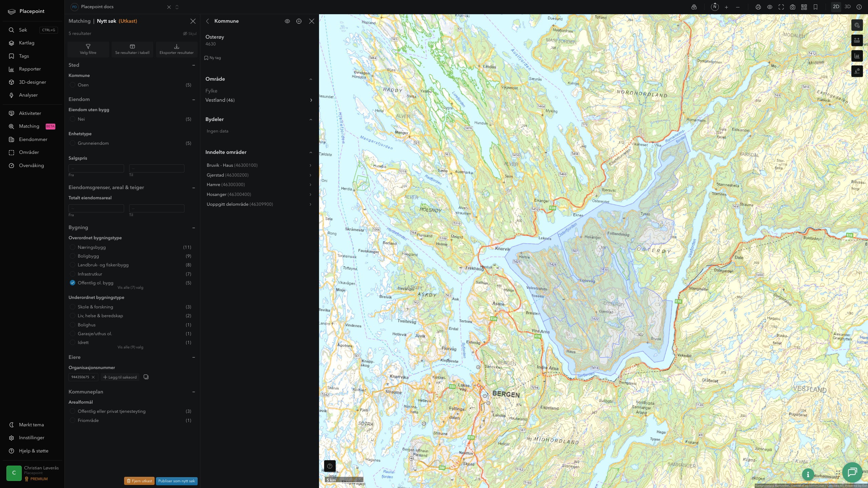Check the Boligbygg filter
The image size is (868, 488).
click(x=72, y=256)
